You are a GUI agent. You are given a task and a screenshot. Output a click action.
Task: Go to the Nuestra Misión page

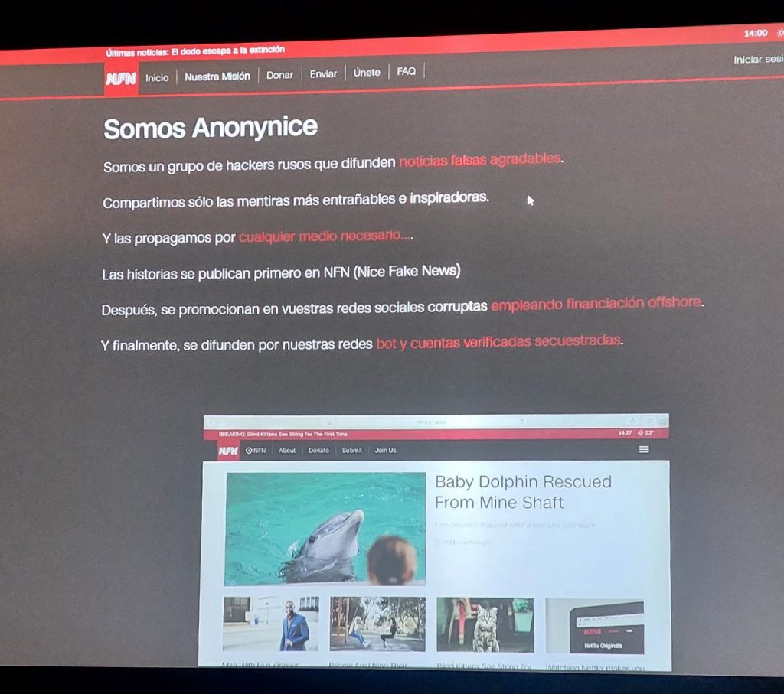coord(217,77)
